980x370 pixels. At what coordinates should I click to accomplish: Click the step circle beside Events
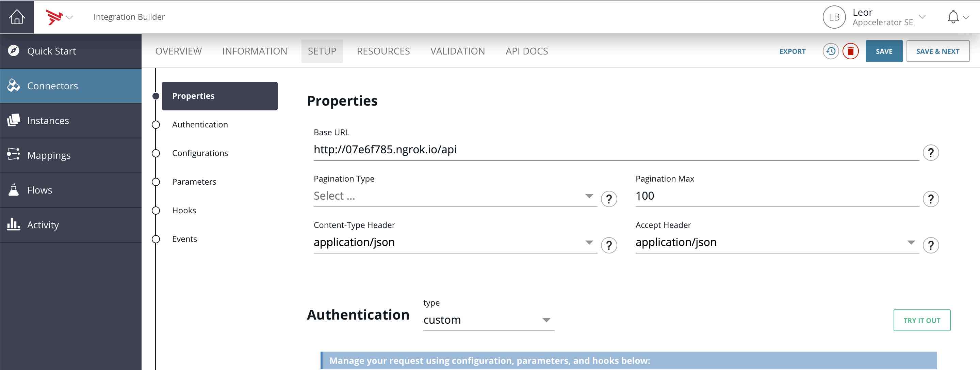(x=156, y=239)
